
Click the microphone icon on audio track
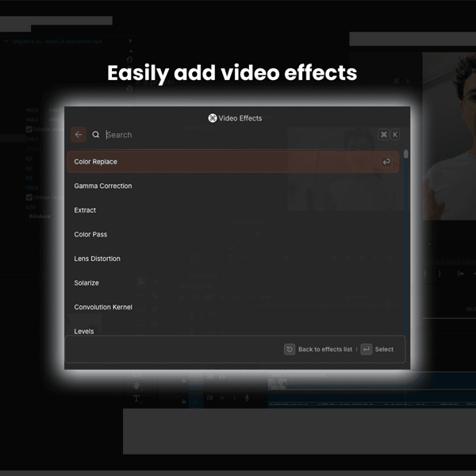point(247,397)
